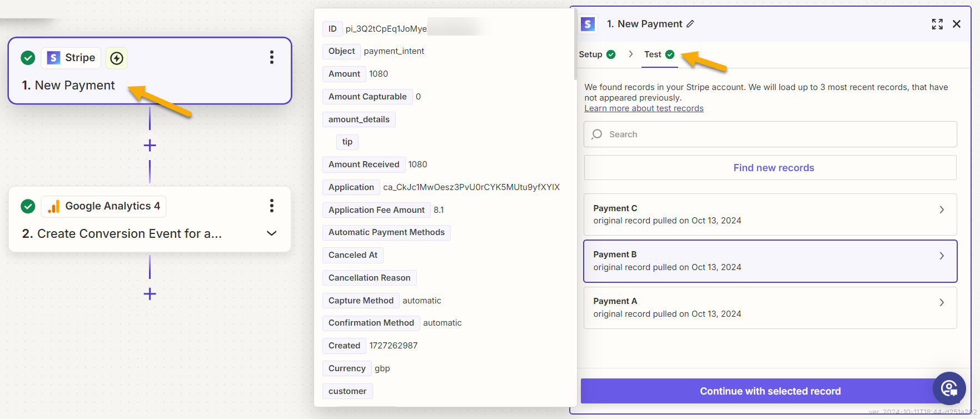Add step below Google Analytics step
980x419 pixels.
click(150, 294)
